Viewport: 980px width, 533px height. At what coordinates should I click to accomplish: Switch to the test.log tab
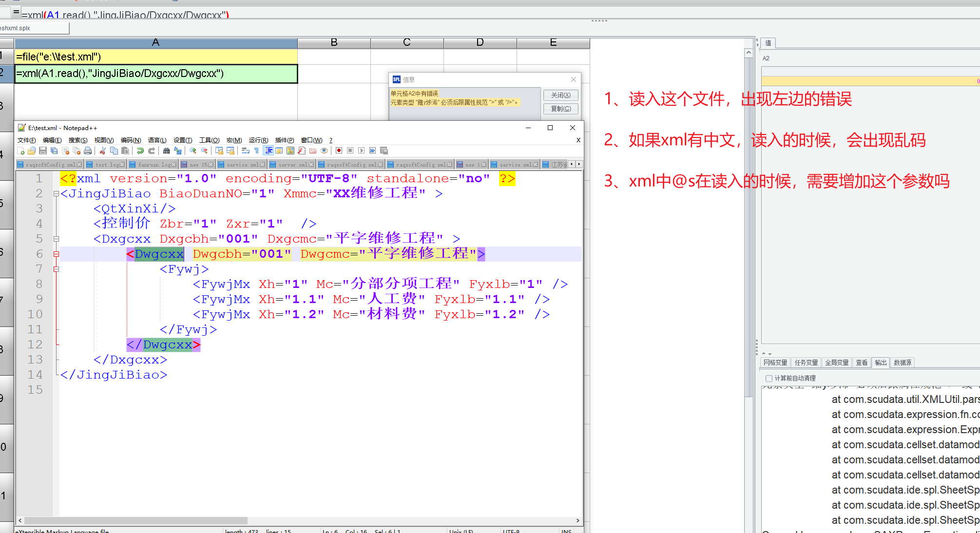tap(107, 165)
